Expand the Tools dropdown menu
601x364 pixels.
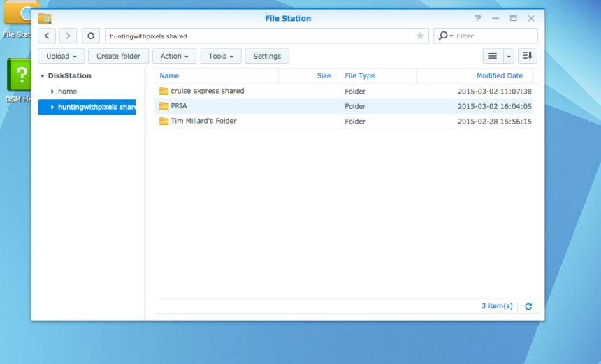[x=221, y=56]
